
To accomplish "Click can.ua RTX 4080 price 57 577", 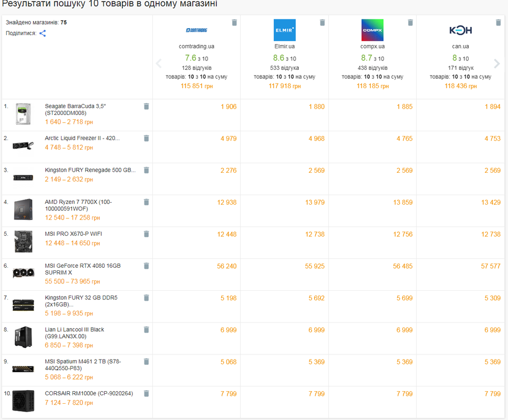I will click(x=491, y=266).
